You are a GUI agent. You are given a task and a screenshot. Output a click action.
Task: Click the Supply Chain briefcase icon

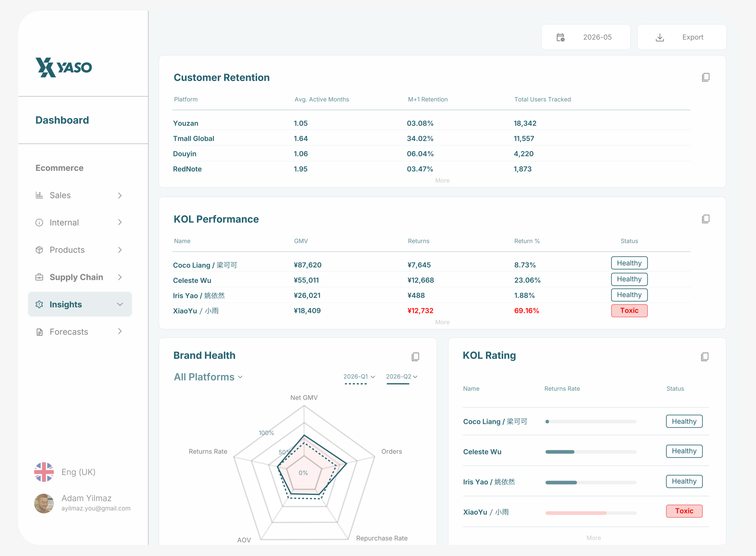point(39,277)
